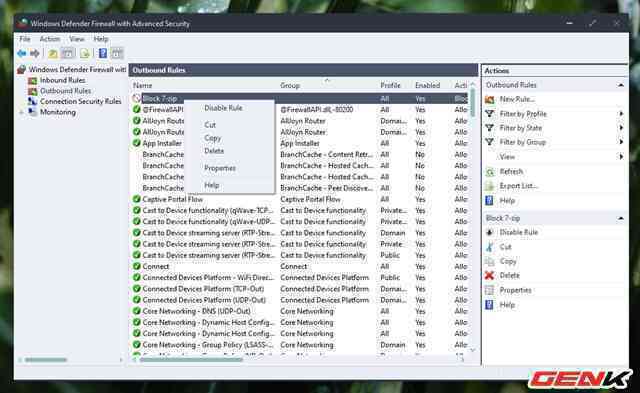Click the Connection Security Rules tree icon

tap(33, 101)
